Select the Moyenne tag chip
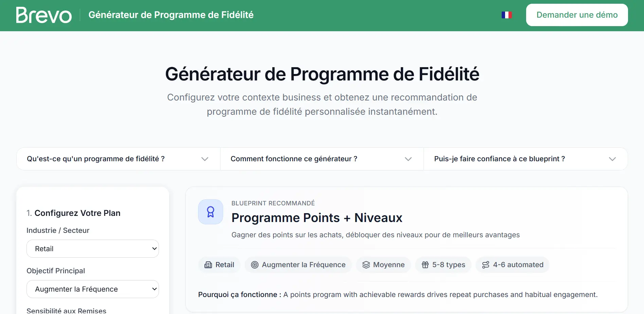This screenshot has width=644, height=314. 383,265
